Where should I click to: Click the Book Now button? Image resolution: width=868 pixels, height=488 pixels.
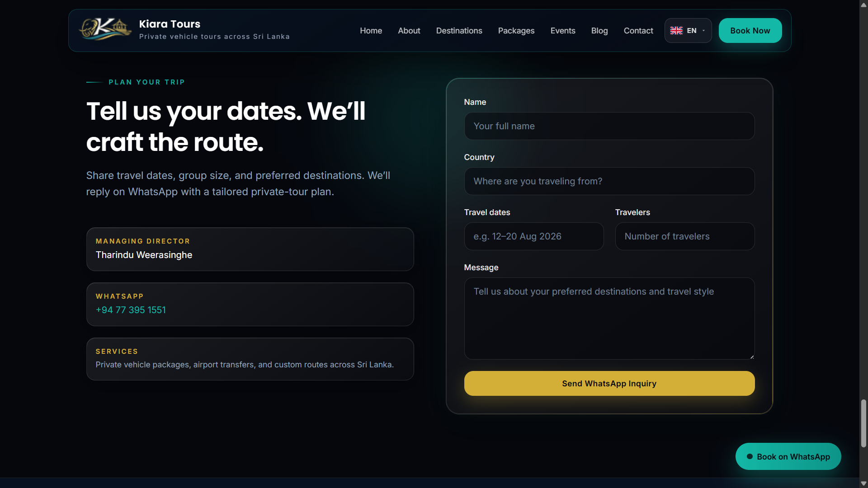[x=750, y=31]
